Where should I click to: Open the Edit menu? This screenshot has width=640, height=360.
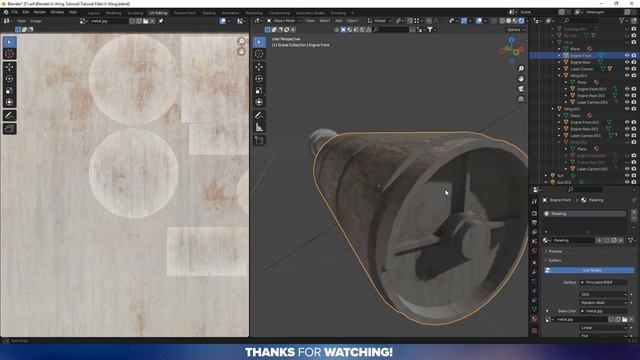[x=26, y=12]
